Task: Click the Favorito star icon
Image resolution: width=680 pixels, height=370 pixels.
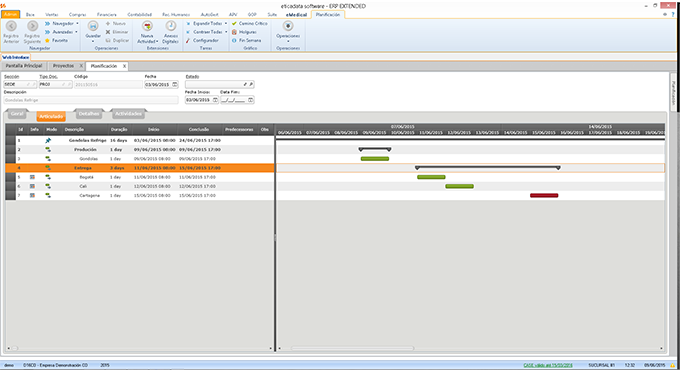Action: click(47, 40)
